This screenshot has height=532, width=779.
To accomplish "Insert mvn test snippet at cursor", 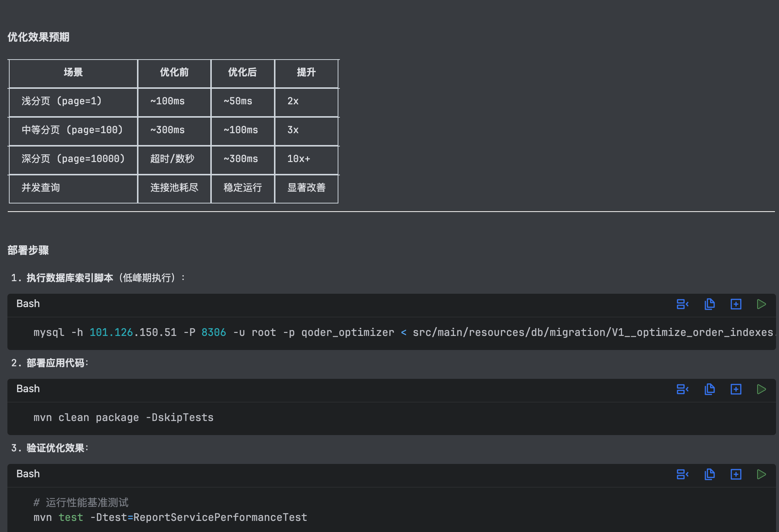I will (682, 474).
